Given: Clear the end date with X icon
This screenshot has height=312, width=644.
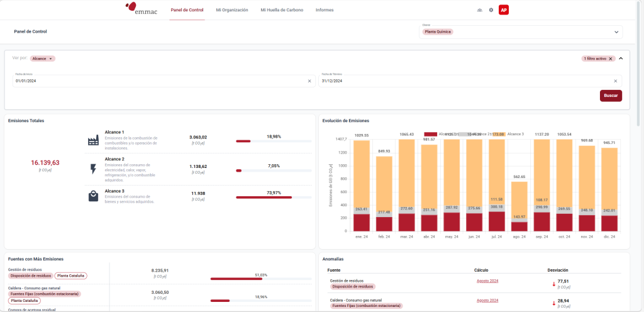Looking at the screenshot, I should (x=615, y=81).
